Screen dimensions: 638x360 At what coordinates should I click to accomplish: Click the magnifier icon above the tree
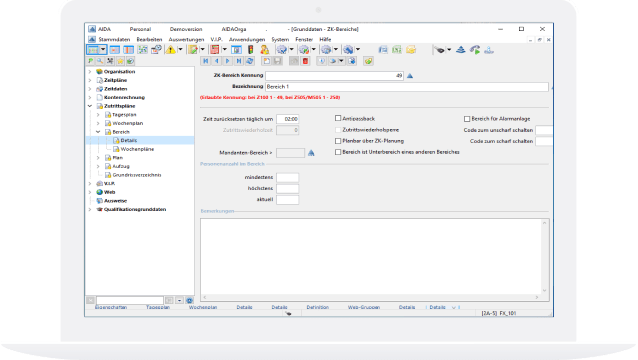coord(100,61)
